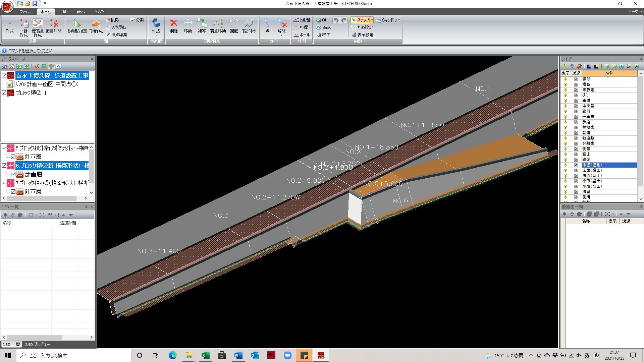Uncheck the ブロック積②-1 checkbox

pos(4,93)
